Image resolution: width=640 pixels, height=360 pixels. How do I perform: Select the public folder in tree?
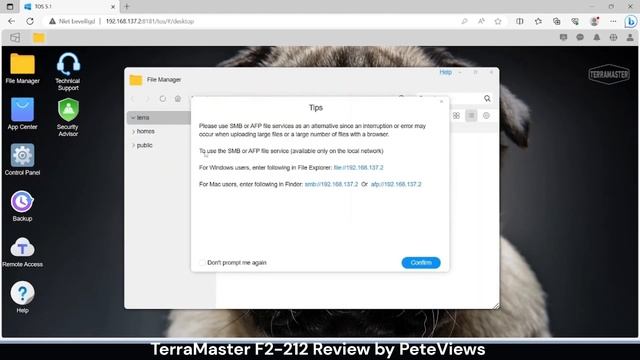[x=144, y=145]
